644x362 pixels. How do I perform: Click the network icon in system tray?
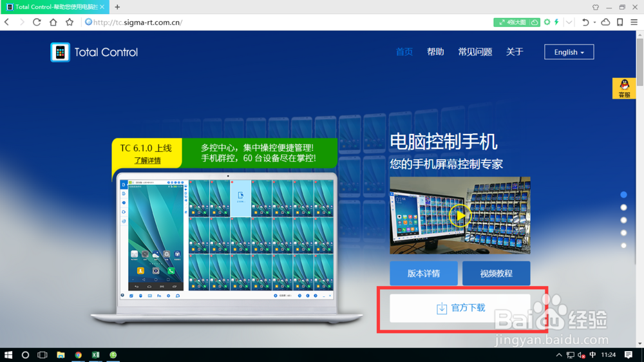click(571, 355)
